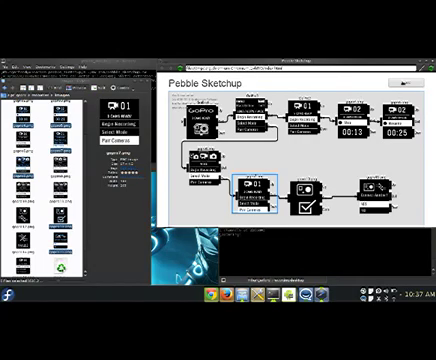
Task: Open the browser wrench menu icon
Action: coord(422,68)
